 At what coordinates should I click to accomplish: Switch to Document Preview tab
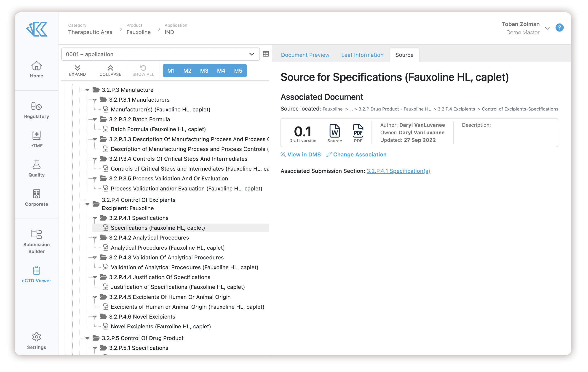pyautogui.click(x=305, y=55)
